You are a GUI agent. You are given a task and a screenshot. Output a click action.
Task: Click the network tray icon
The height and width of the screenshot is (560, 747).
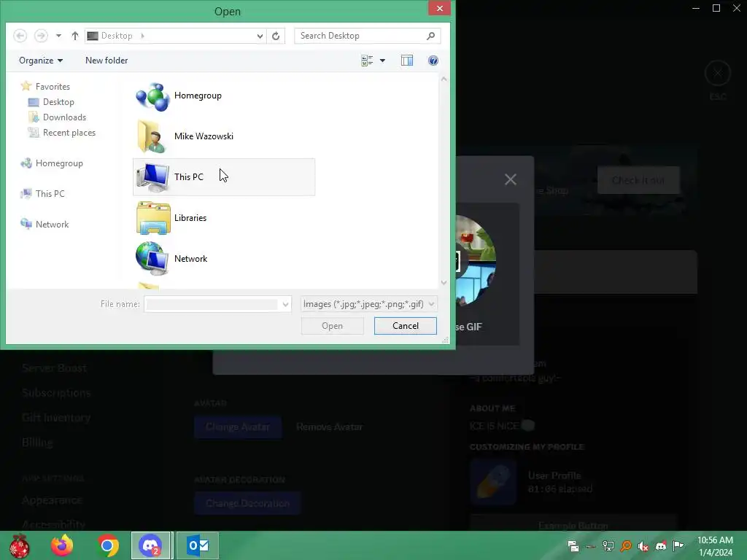coord(608,546)
